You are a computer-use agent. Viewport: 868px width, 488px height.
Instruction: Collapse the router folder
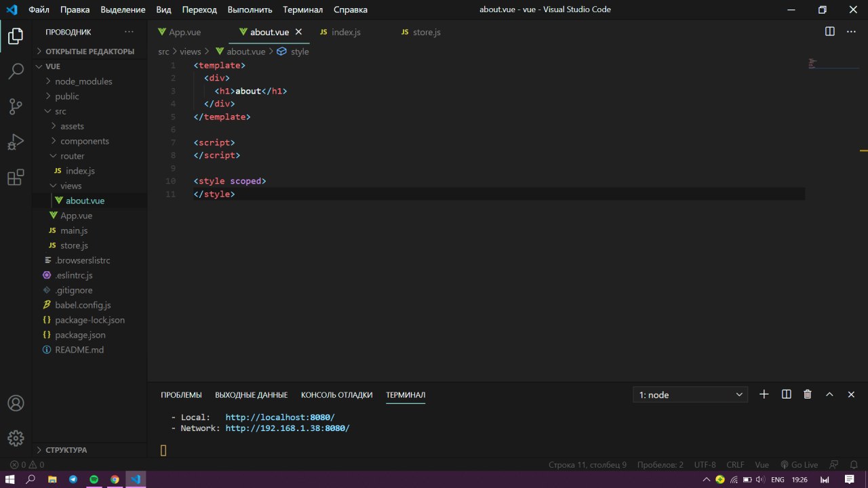coord(90,156)
